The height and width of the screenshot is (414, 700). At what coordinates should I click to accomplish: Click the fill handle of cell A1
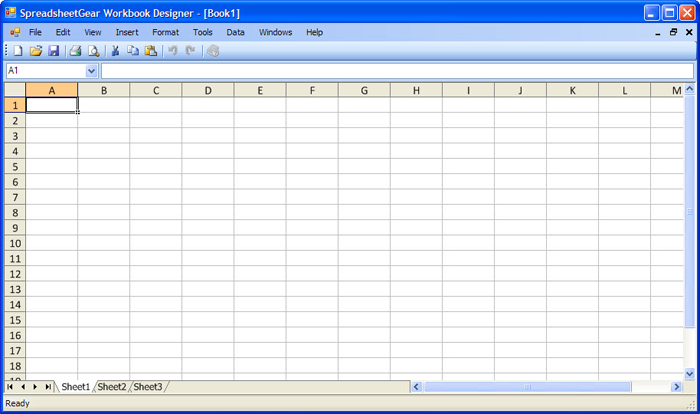(x=78, y=112)
